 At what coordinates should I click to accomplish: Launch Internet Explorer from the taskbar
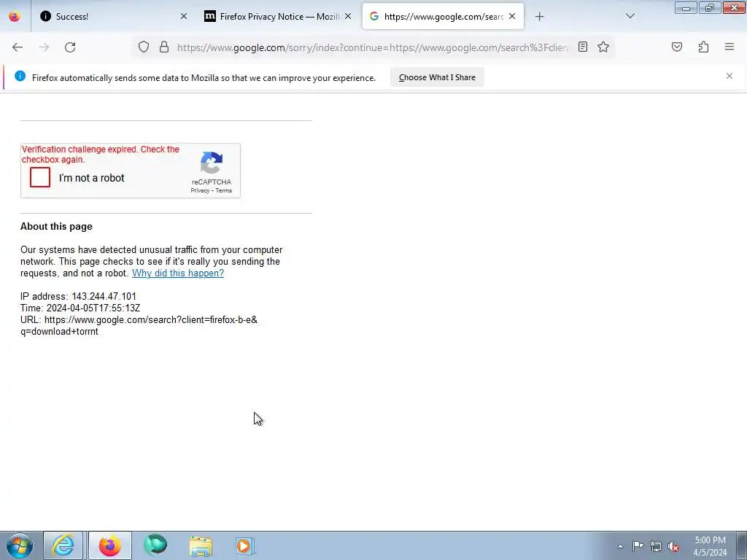tap(63, 545)
